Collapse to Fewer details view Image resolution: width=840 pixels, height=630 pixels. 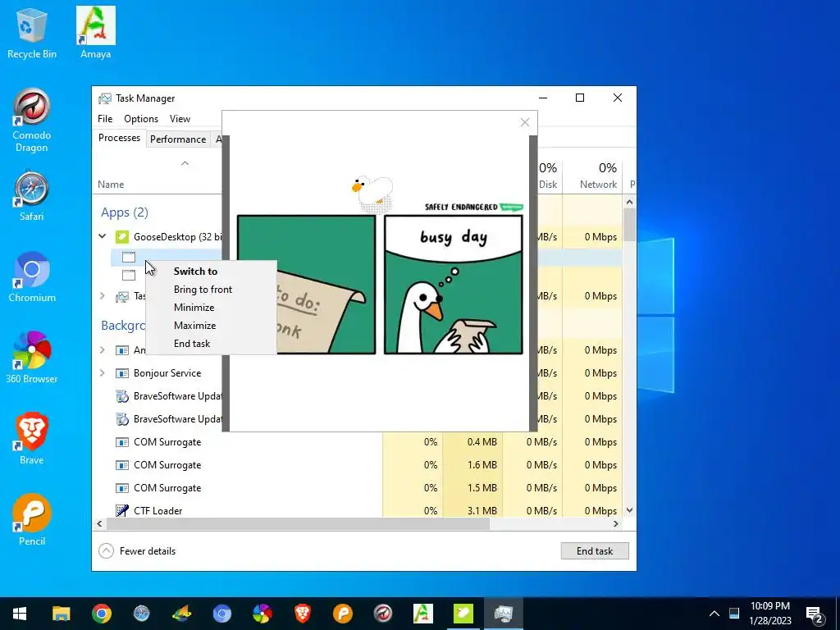[137, 550]
